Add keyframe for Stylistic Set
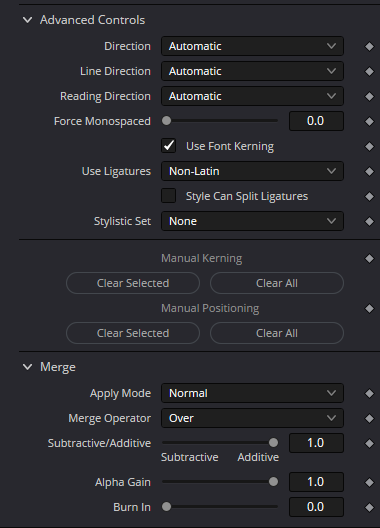Image resolution: width=380 pixels, height=528 pixels. click(x=370, y=221)
